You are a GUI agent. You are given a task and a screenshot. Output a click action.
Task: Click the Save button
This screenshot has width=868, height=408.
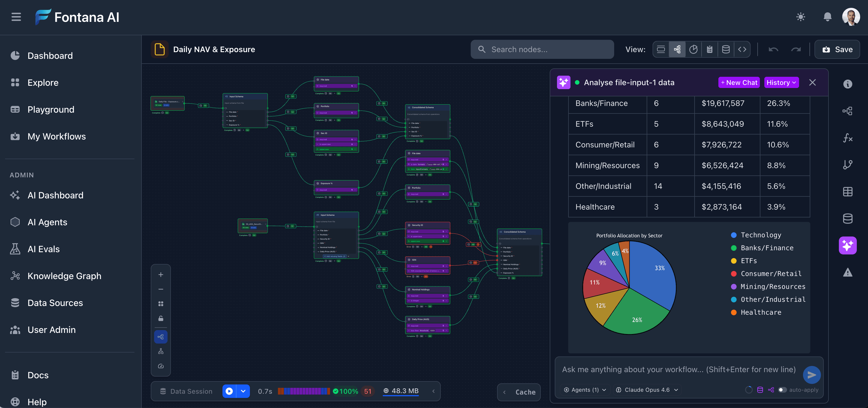[837, 50]
